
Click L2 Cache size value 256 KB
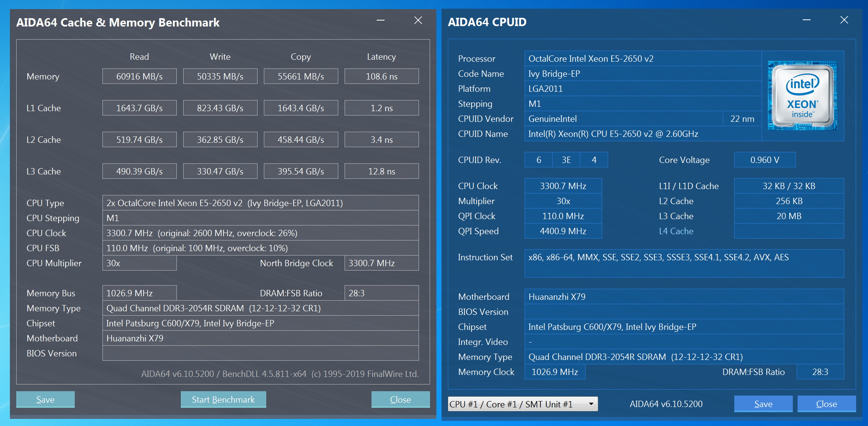(x=789, y=201)
